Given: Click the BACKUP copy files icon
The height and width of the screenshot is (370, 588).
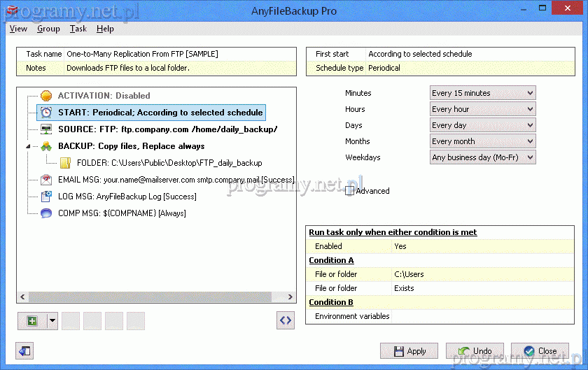Looking at the screenshot, I should pos(46,146).
